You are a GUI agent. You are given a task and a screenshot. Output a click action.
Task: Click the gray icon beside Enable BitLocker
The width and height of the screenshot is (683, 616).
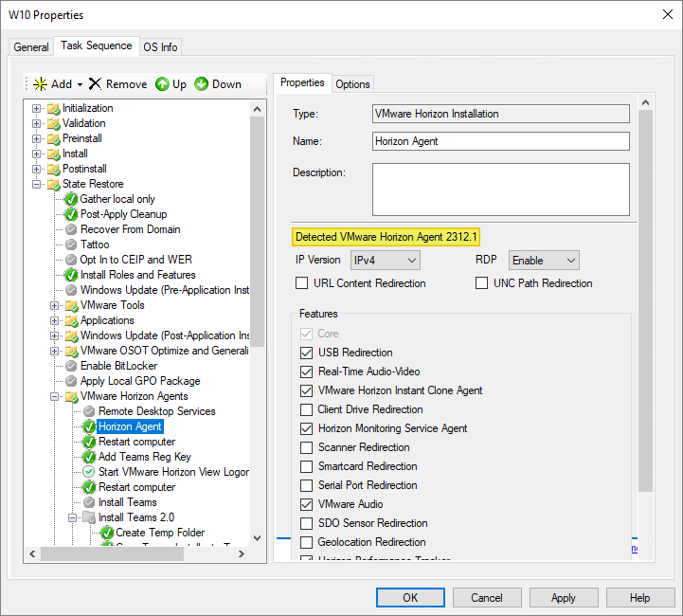71,366
